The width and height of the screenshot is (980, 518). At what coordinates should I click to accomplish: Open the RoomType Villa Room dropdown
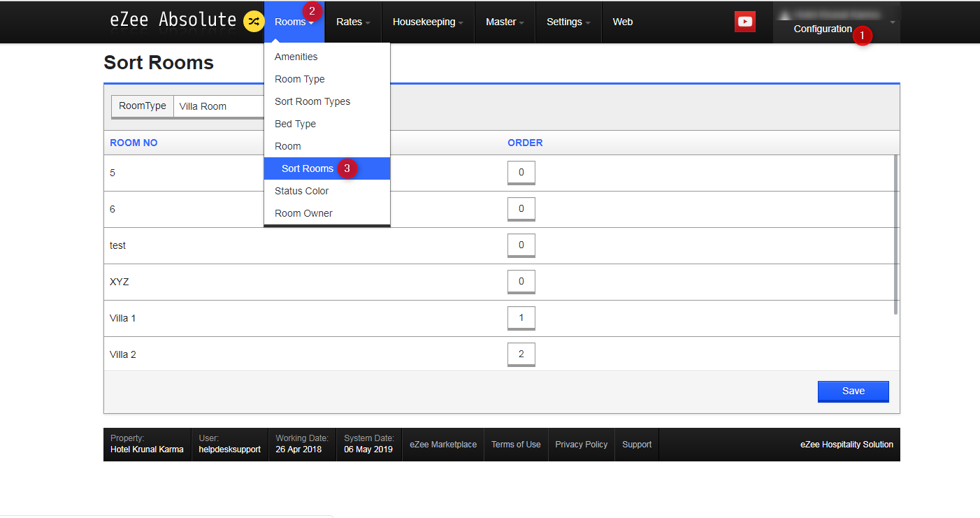tap(218, 106)
